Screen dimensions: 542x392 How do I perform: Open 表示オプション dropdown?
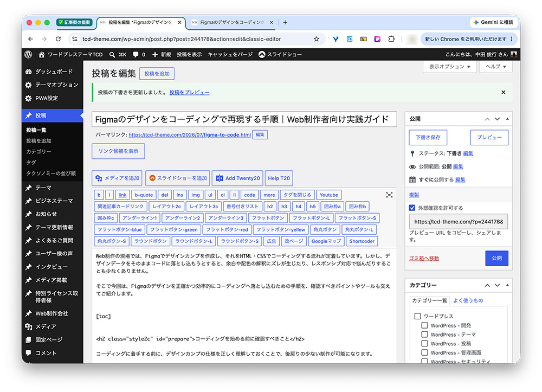pyautogui.click(x=449, y=66)
